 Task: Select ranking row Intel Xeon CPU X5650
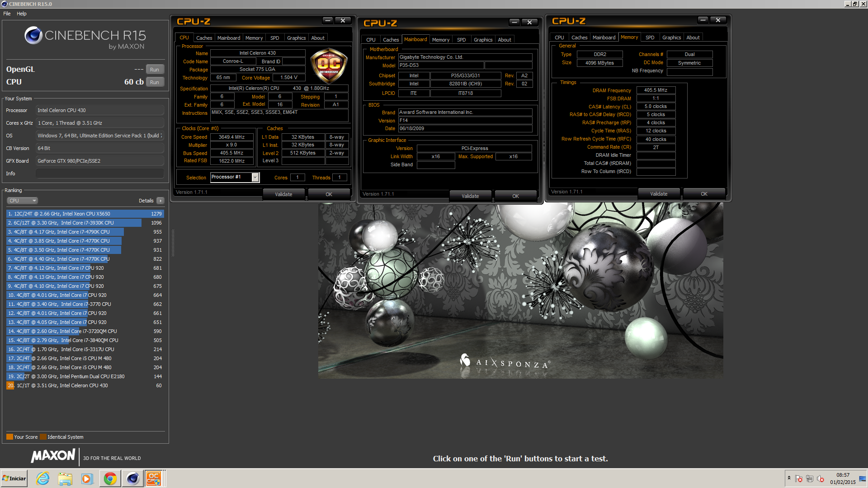click(x=85, y=214)
